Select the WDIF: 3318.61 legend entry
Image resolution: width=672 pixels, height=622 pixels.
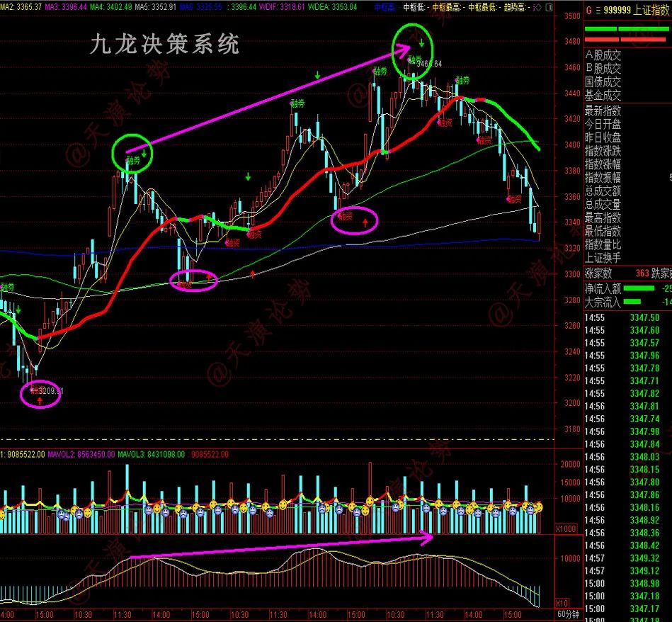pyautogui.click(x=282, y=7)
